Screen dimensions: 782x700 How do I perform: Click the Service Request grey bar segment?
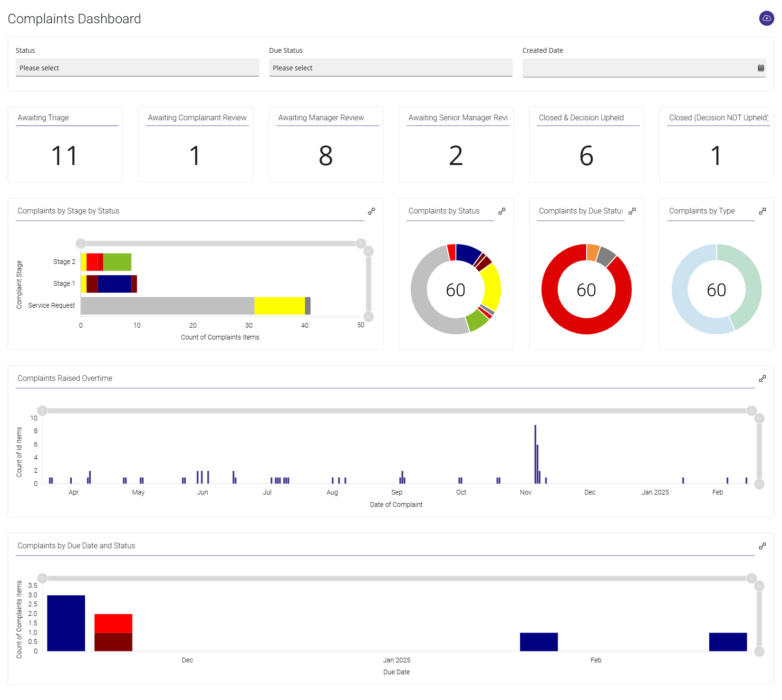[166, 305]
